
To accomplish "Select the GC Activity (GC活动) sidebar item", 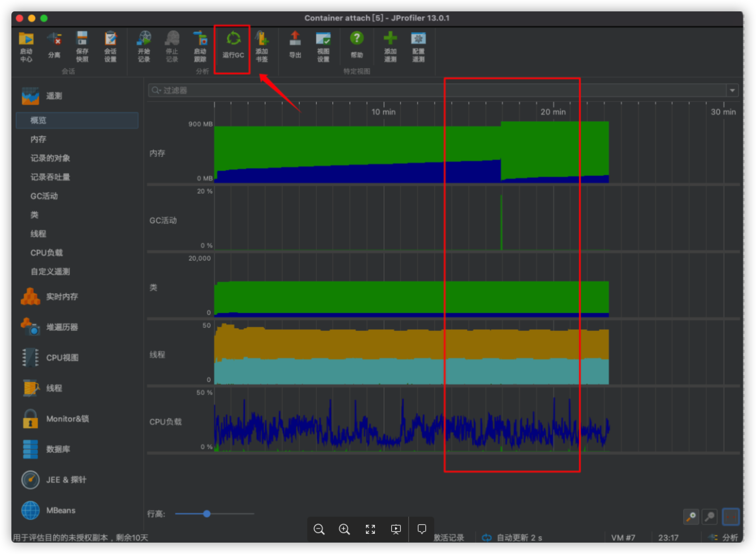I will 44,196.
